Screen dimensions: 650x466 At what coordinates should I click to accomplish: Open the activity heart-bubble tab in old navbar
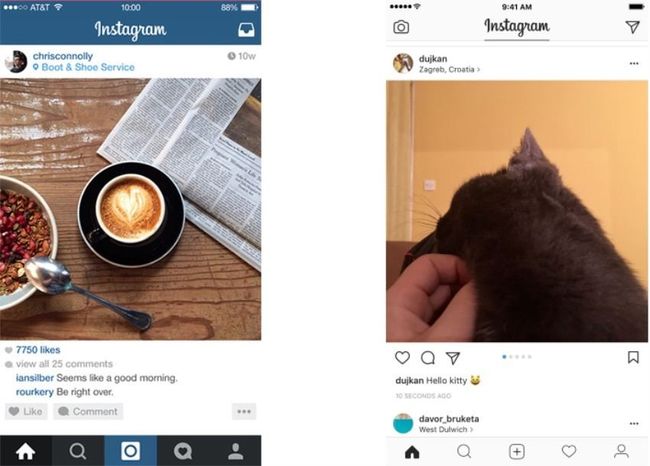point(183,451)
